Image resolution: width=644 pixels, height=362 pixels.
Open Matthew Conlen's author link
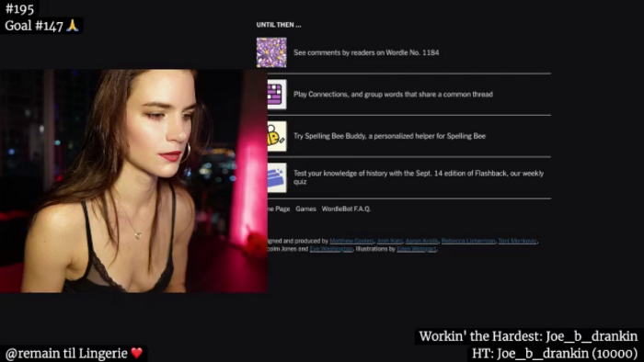pos(351,241)
